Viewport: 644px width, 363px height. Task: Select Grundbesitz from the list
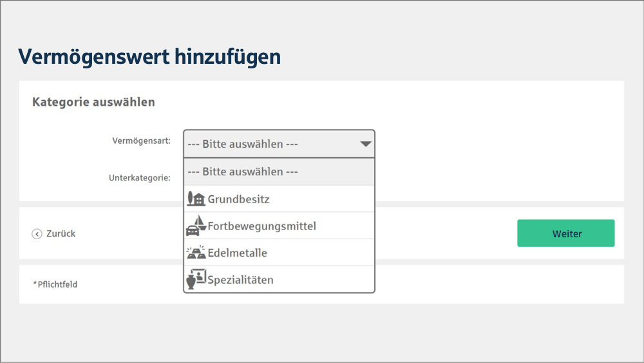279,199
